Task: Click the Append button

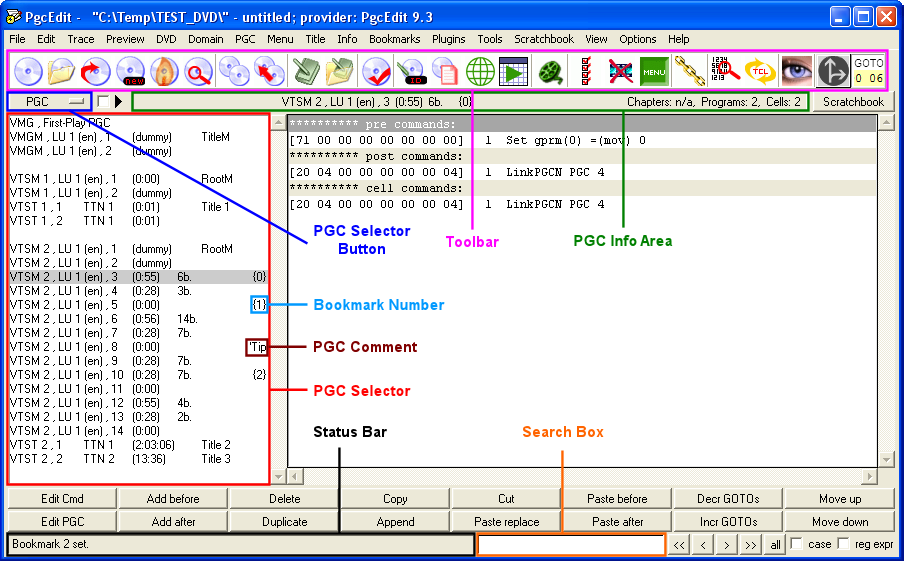Action: point(396,522)
